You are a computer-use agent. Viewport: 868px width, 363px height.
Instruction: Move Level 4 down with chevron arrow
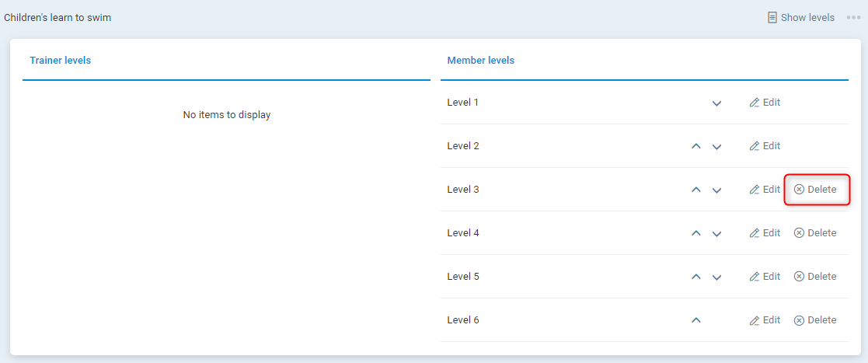click(716, 234)
